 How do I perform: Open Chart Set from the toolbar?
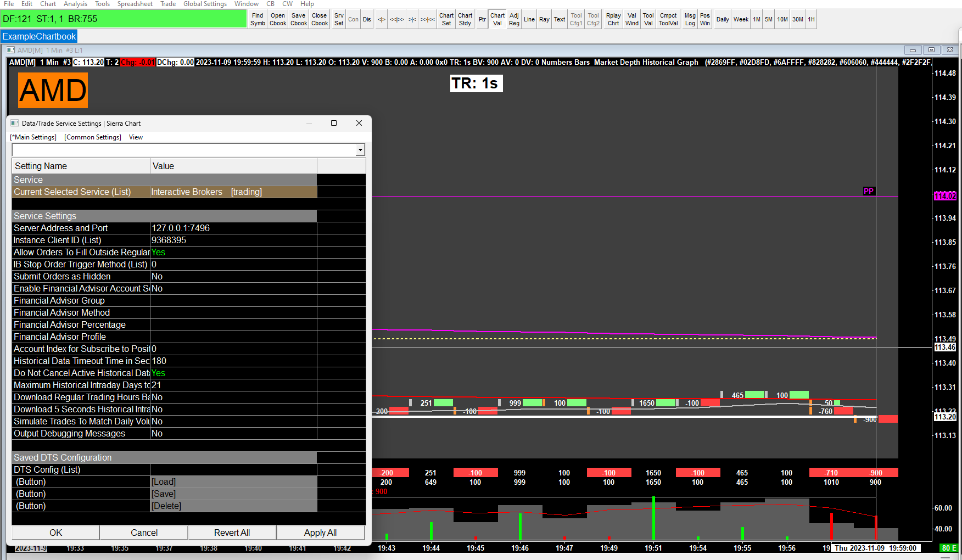coord(446,19)
